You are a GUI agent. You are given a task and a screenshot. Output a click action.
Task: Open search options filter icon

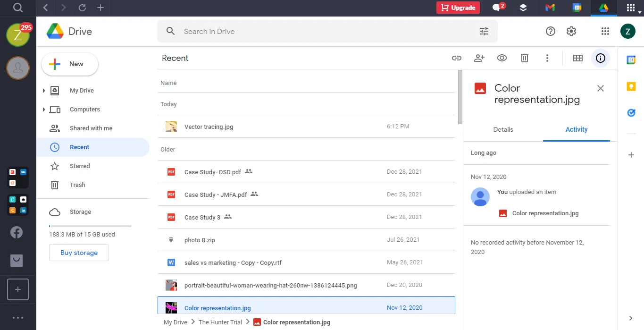click(x=484, y=31)
